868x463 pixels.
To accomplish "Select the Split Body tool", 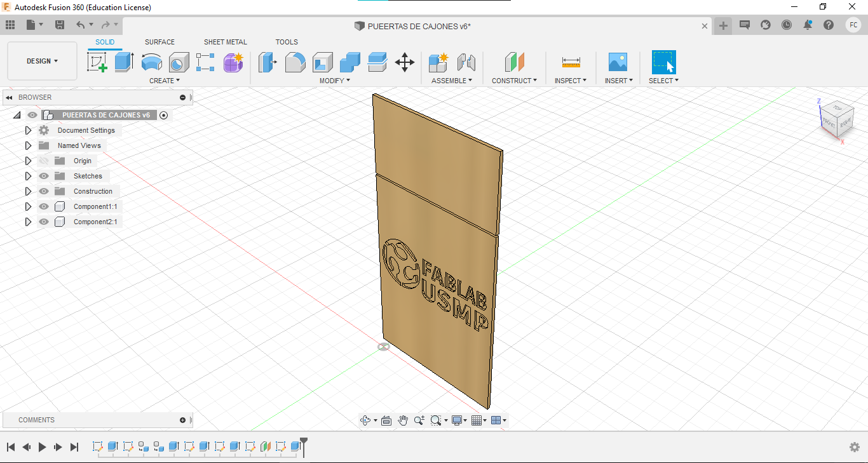I will pos(377,62).
